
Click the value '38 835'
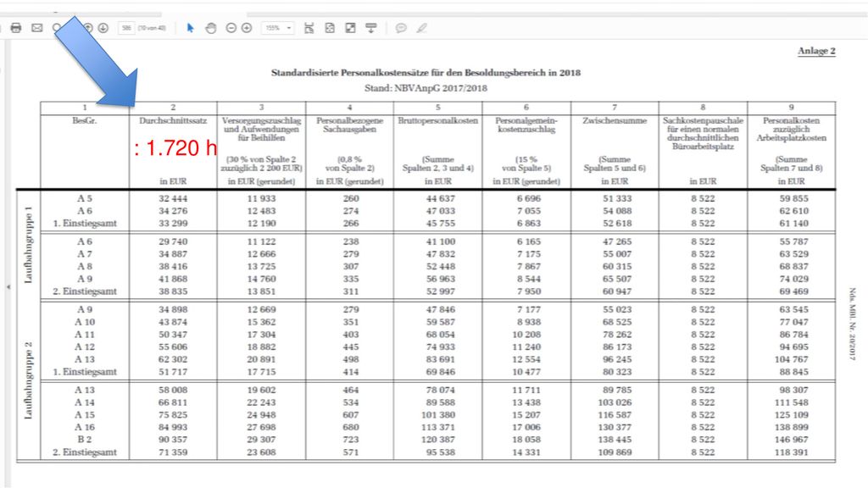(173, 291)
